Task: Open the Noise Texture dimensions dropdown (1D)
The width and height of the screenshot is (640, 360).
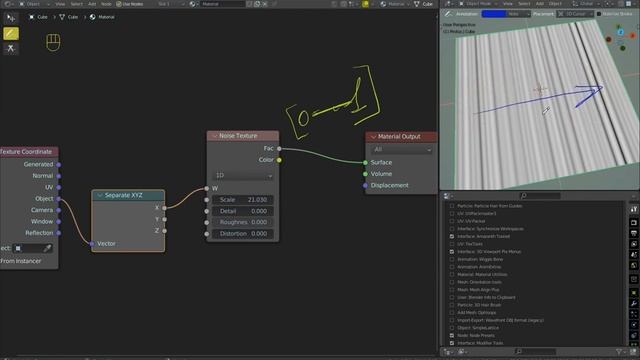Action: (243, 176)
